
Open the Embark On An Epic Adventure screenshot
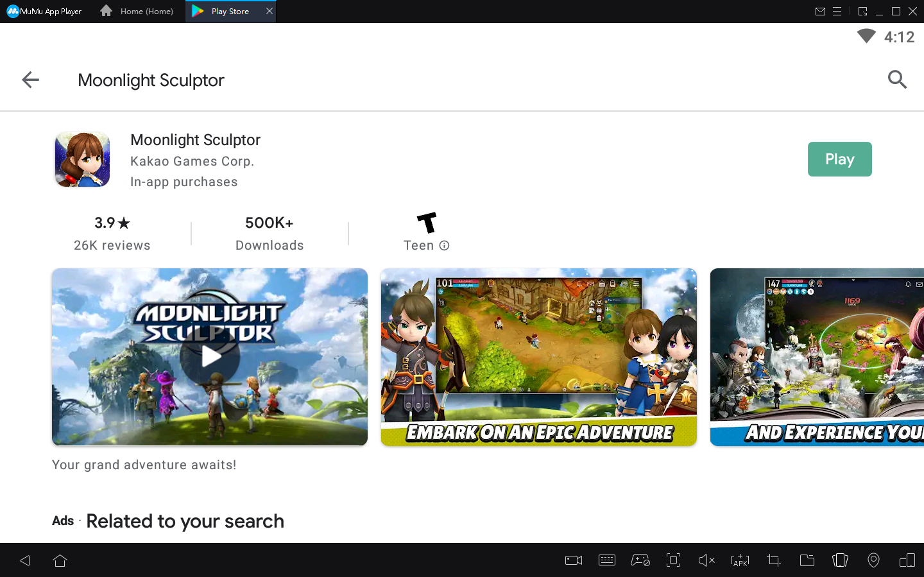pyautogui.click(x=539, y=357)
